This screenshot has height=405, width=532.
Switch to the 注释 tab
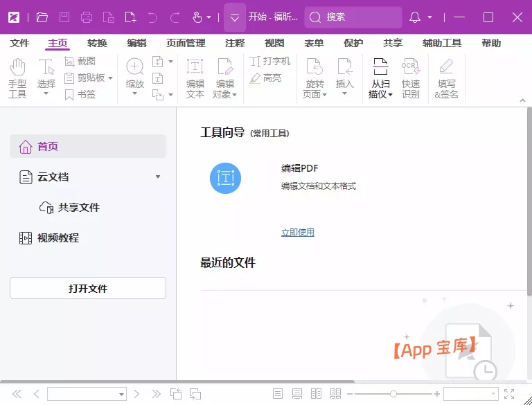click(x=235, y=43)
